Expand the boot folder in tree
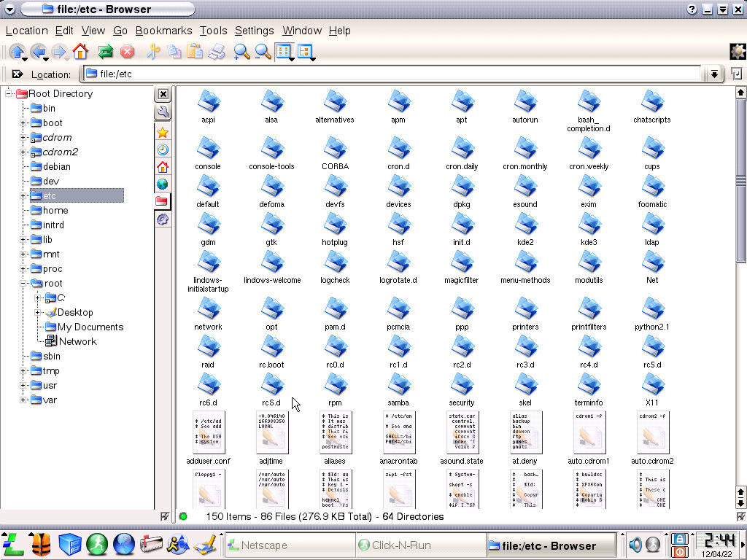The width and height of the screenshot is (747, 560). [23, 123]
